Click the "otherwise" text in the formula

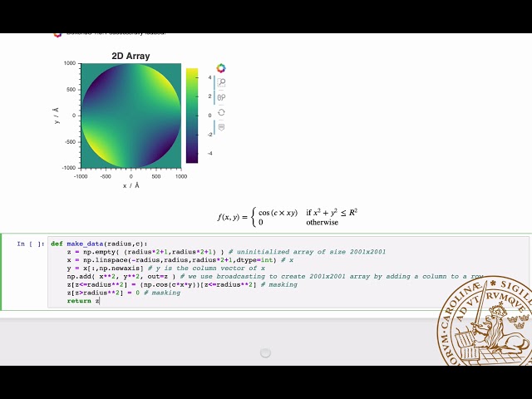[323, 223]
